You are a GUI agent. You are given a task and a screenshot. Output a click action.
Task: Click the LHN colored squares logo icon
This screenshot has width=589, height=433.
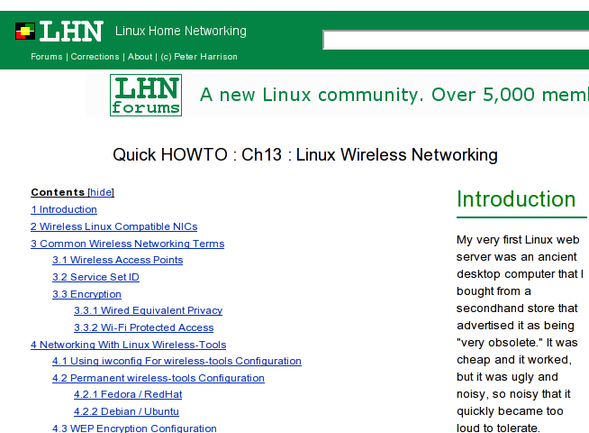25,31
